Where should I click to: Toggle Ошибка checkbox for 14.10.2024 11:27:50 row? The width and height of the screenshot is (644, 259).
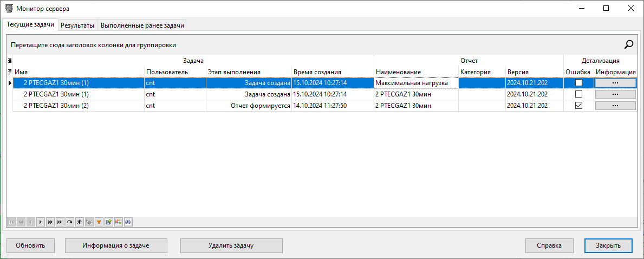(578, 106)
